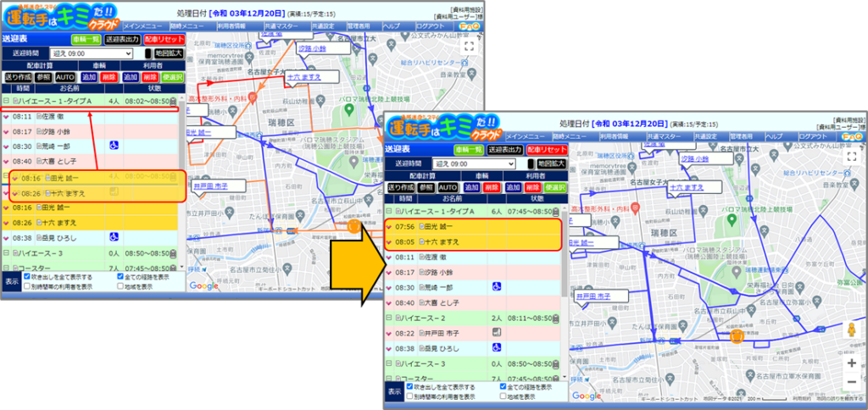
Task: Click 車輌一覧 button in the front window
Action: pos(468,150)
